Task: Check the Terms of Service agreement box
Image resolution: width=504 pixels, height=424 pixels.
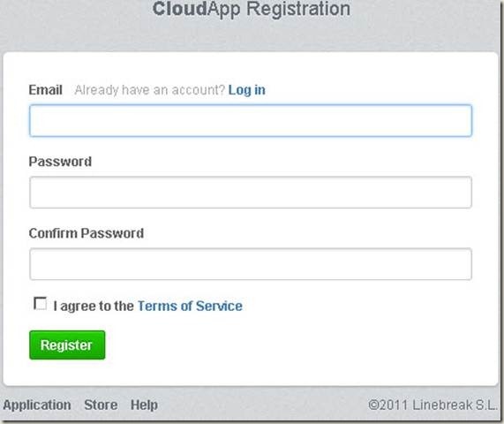Action: 41,303
